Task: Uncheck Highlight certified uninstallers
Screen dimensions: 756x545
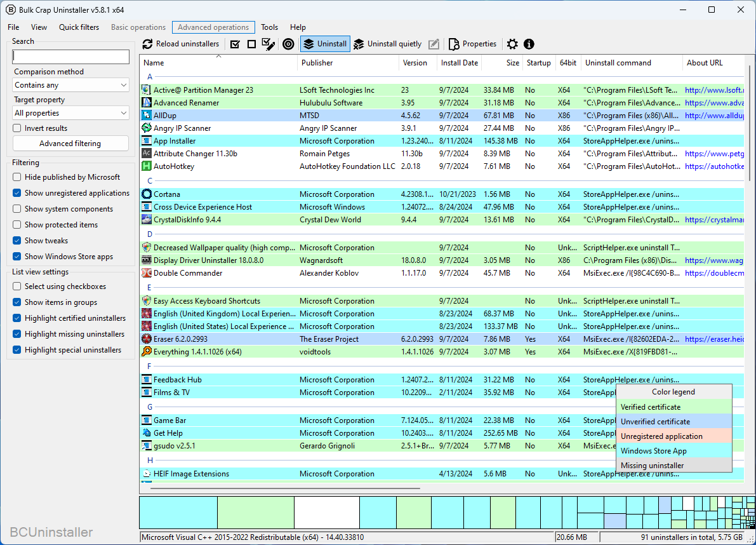Action: click(17, 318)
